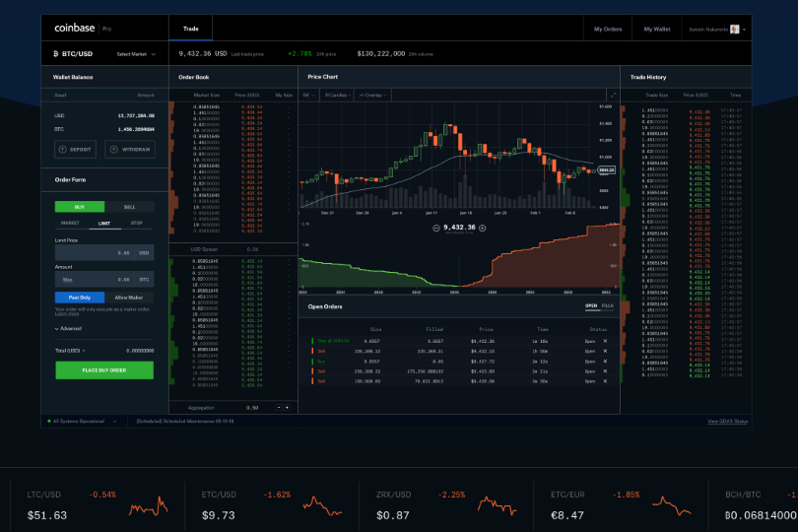Click the $130,222,000 24h volume
This screenshot has width=798, height=532.
[x=381, y=53]
